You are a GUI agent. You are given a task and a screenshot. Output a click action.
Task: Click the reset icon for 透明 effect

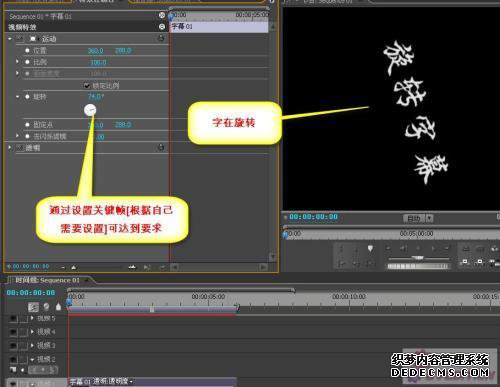(x=161, y=147)
